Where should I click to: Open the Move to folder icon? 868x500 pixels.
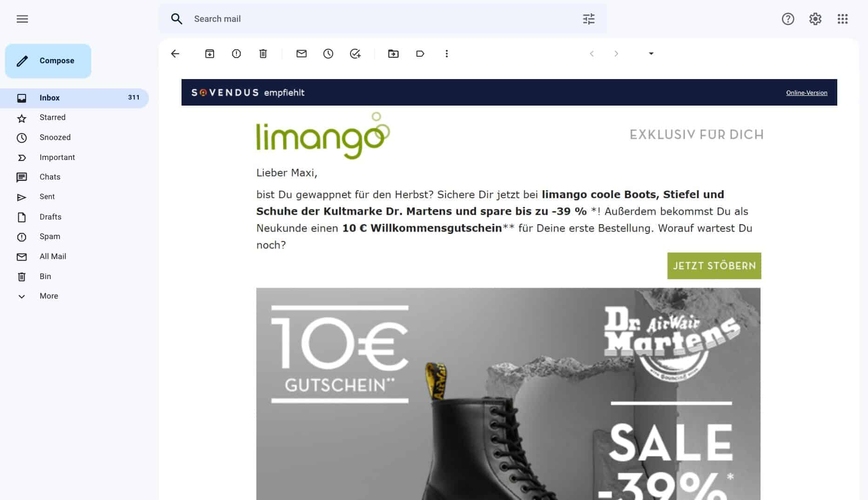point(393,54)
